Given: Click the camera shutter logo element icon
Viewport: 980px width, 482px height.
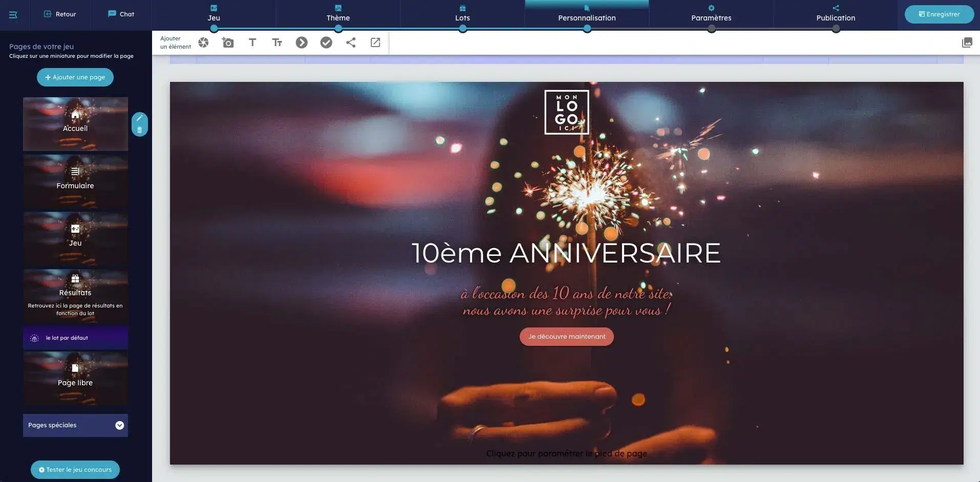Looking at the screenshot, I should point(203,42).
